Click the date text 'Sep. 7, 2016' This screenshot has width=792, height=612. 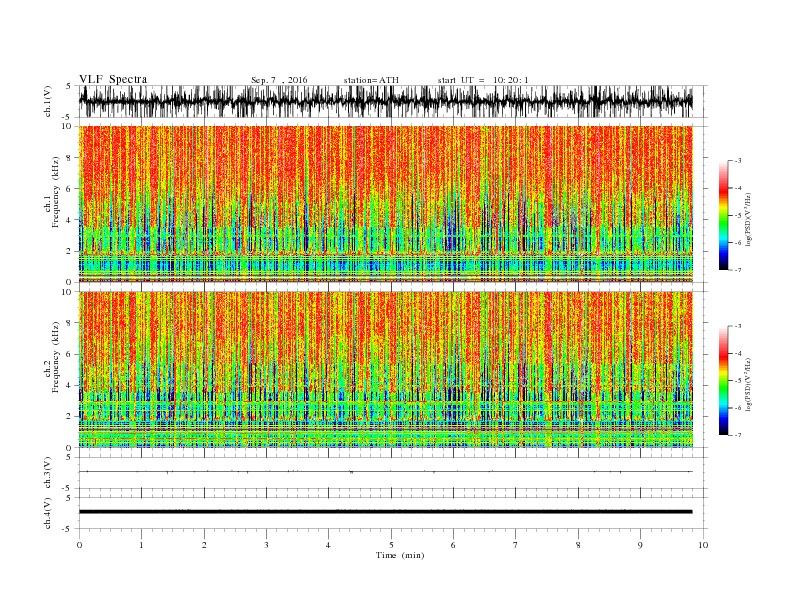pyautogui.click(x=279, y=80)
